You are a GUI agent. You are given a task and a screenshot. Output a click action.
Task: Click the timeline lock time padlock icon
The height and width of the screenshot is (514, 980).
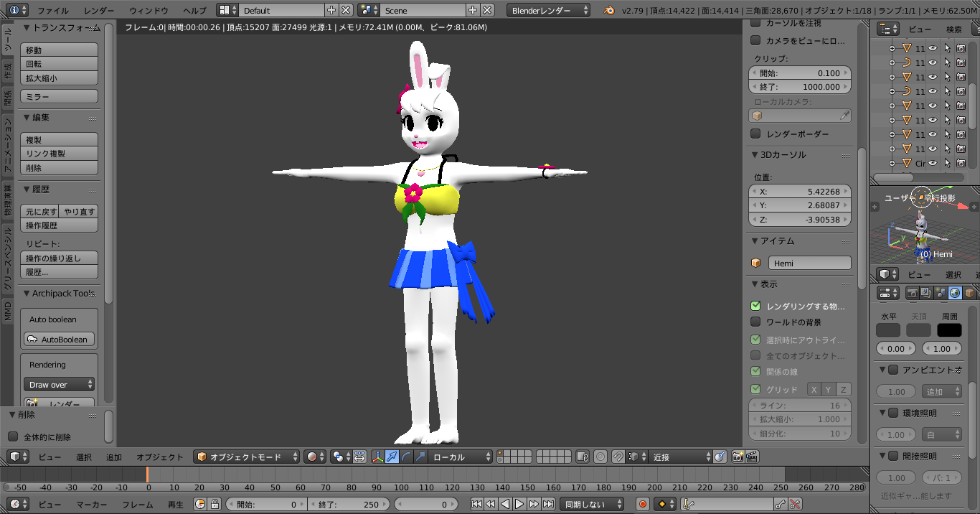pyautogui.click(x=214, y=504)
